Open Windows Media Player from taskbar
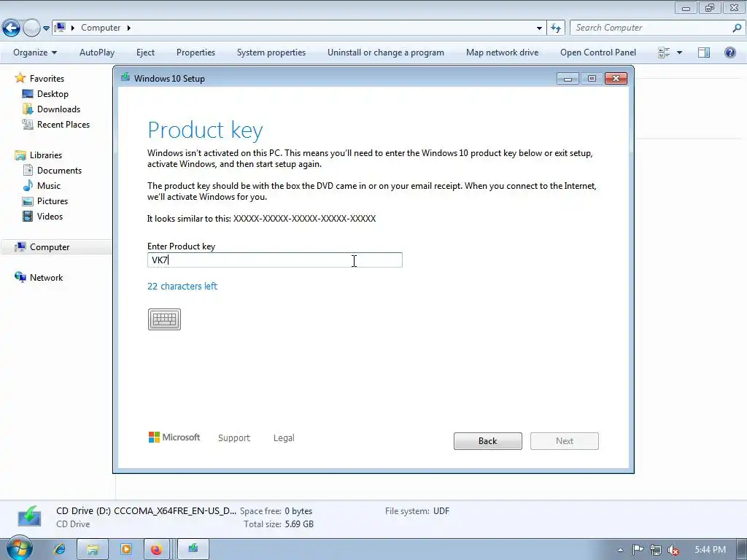The width and height of the screenshot is (747, 560). pos(126,550)
